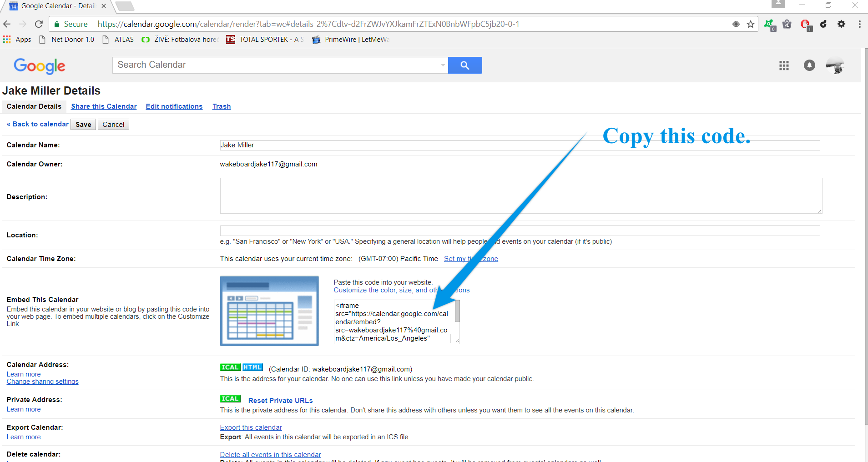Open the Apps bookmarks shortcut

point(17,40)
